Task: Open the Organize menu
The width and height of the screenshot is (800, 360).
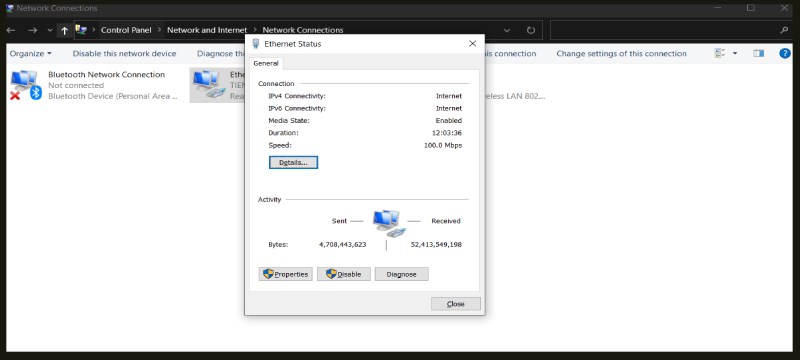Action: coord(31,54)
